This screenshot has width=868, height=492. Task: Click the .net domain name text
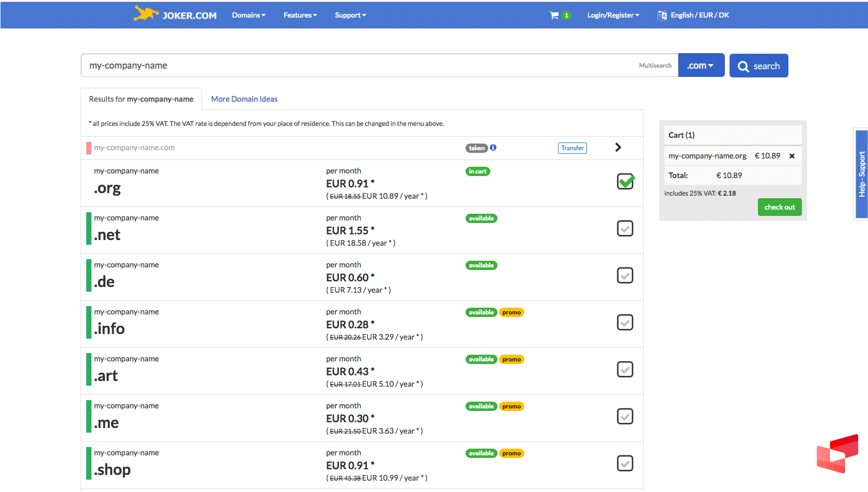[x=107, y=235]
